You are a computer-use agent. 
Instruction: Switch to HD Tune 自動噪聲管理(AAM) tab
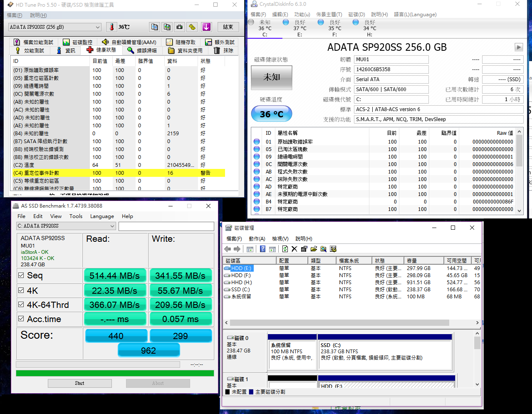click(x=129, y=42)
